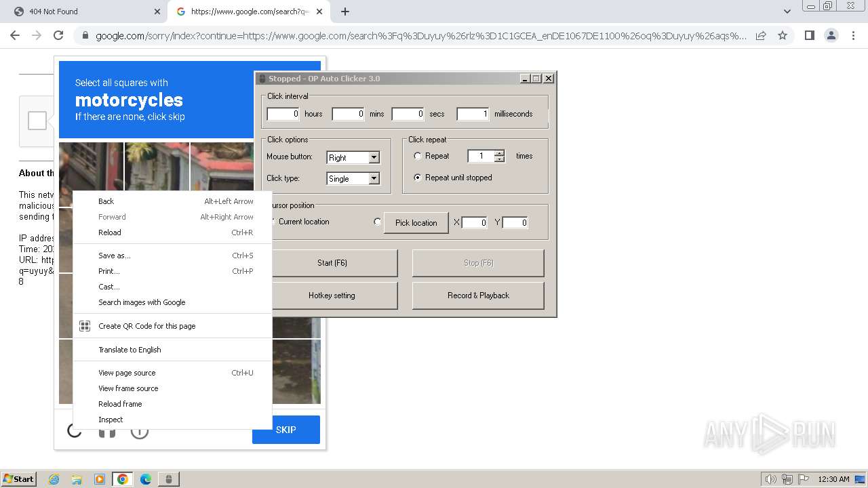Viewport: 868px width, 488px height.
Task: Click the browser address bar URL
Action: (420, 36)
